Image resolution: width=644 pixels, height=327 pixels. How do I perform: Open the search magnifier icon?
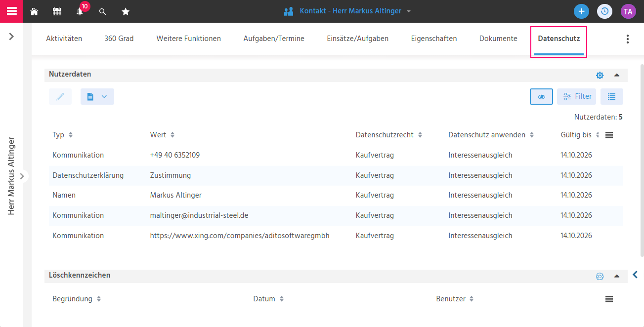[102, 11]
